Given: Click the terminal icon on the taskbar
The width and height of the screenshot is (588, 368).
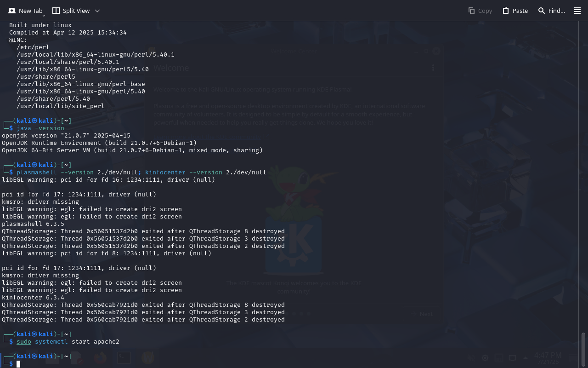Looking at the screenshot, I should click(123, 357).
